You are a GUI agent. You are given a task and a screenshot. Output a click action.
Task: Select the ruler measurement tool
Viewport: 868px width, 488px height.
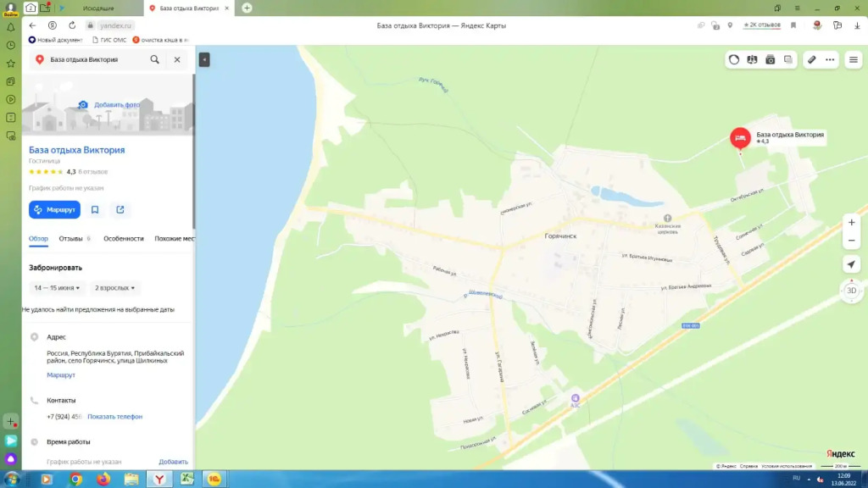(811, 60)
